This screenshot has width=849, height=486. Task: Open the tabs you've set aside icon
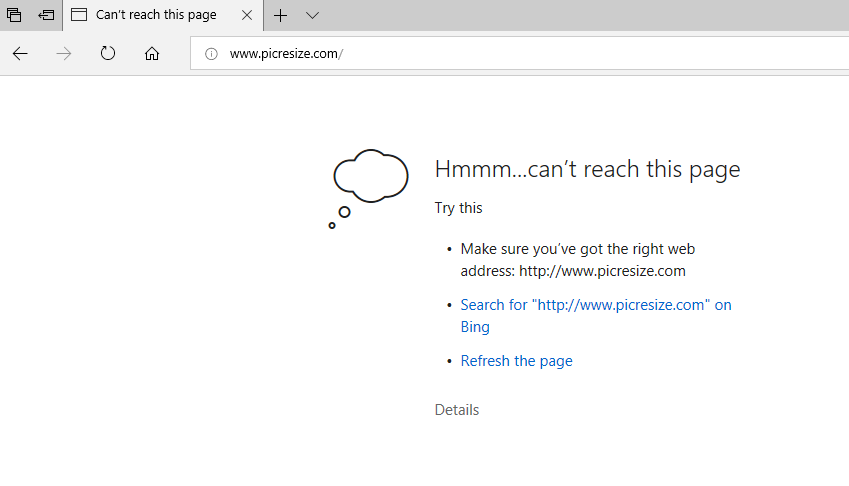pos(14,15)
